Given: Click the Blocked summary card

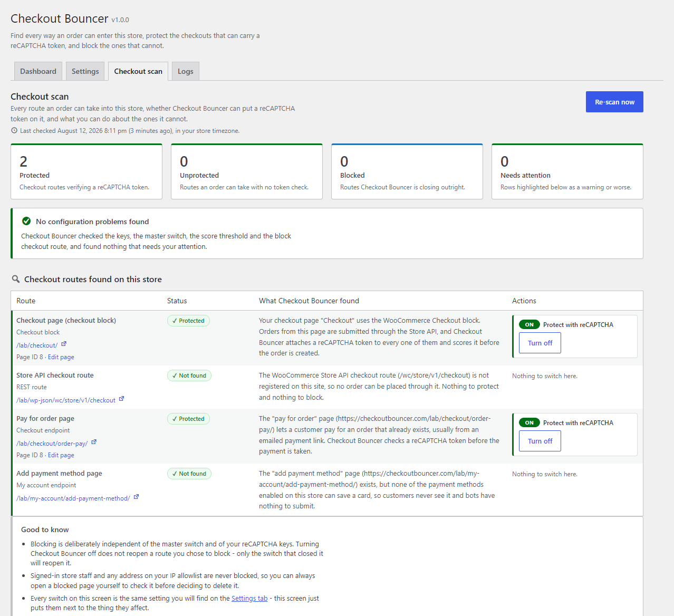Looking at the screenshot, I should tap(407, 171).
